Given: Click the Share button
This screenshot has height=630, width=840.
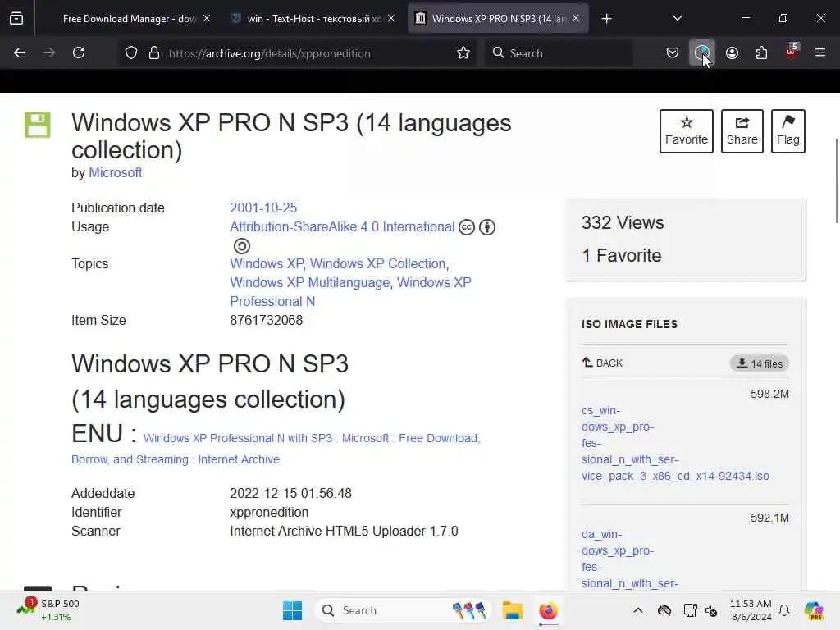Looking at the screenshot, I should pos(742,131).
